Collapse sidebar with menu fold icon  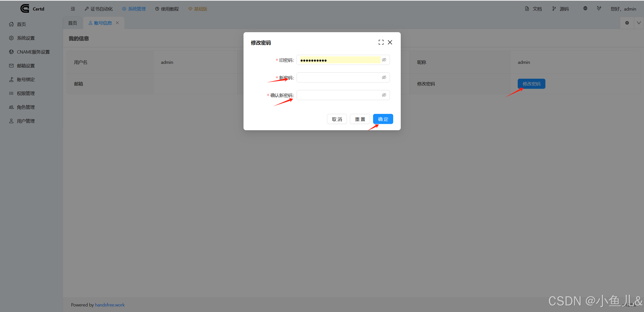point(73,9)
